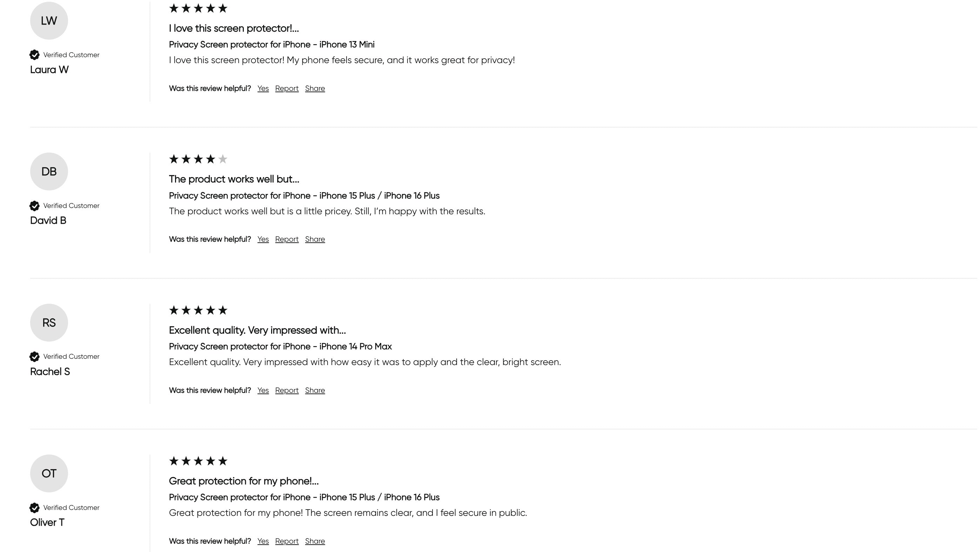
Task: Report David B's pricey product review
Action: [x=287, y=239]
